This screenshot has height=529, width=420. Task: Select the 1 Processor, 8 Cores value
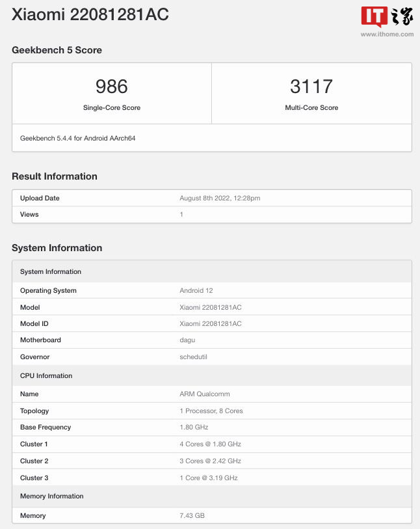(211, 411)
